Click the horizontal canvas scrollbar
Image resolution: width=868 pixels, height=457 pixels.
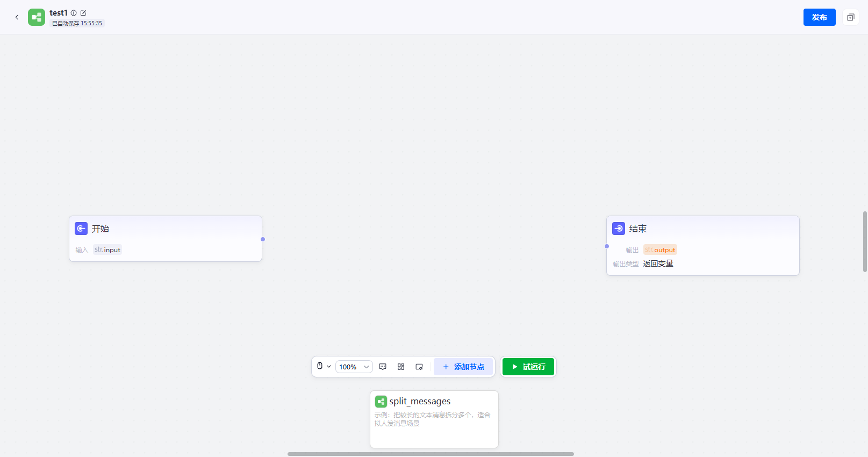tap(431, 454)
